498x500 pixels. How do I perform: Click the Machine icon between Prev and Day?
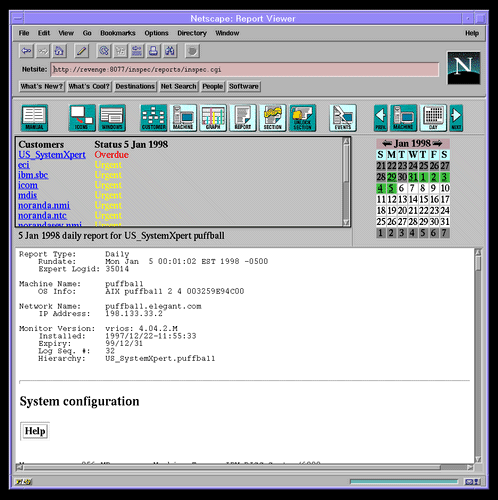click(403, 118)
